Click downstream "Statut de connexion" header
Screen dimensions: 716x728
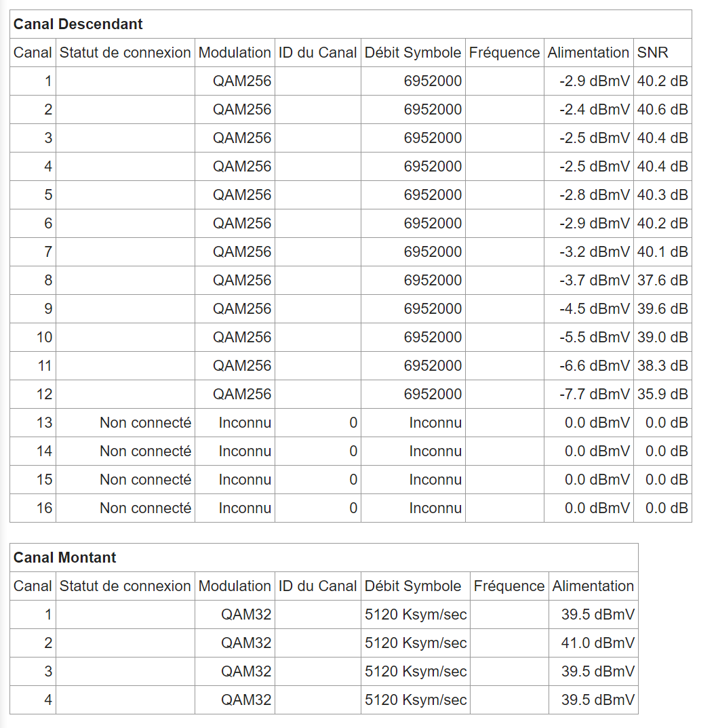[125, 52]
